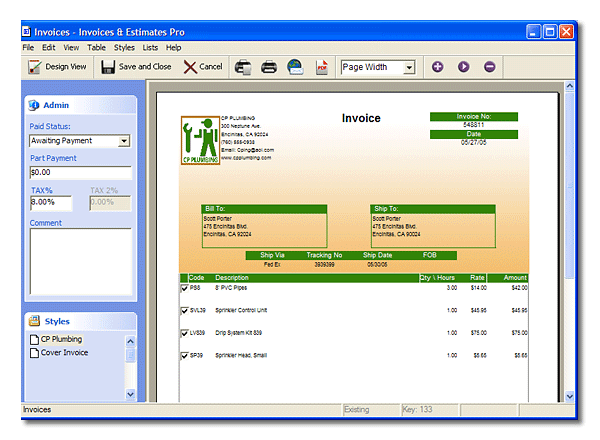This screenshot has width=600, height=440.
Task: Open the Styles menu
Action: pyautogui.click(x=124, y=47)
